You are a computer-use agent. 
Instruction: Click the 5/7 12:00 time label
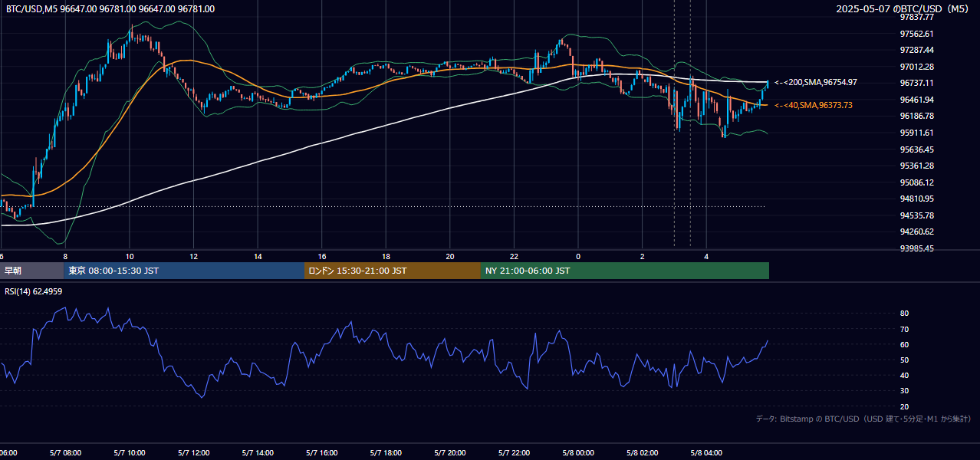193,453
